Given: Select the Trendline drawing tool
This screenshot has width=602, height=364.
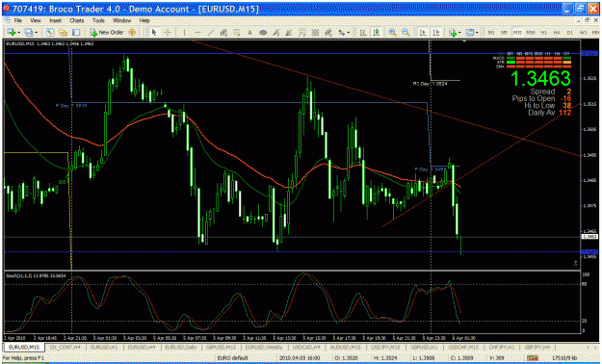Looking at the screenshot, I should pyautogui.click(x=210, y=33).
